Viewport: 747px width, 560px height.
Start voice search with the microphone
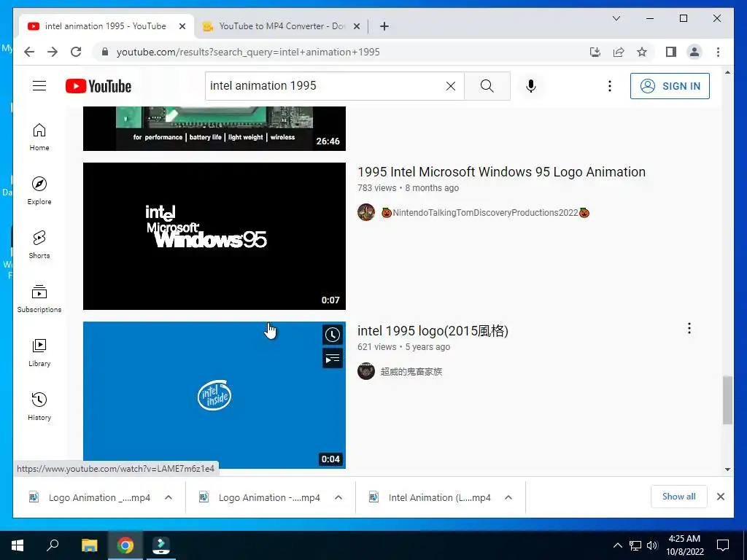coord(531,86)
